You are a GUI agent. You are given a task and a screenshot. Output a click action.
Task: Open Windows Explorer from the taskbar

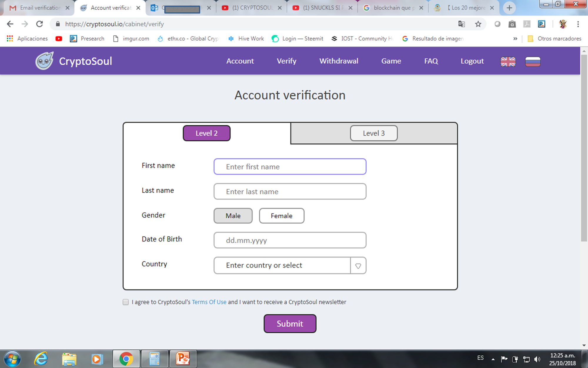pyautogui.click(x=69, y=359)
